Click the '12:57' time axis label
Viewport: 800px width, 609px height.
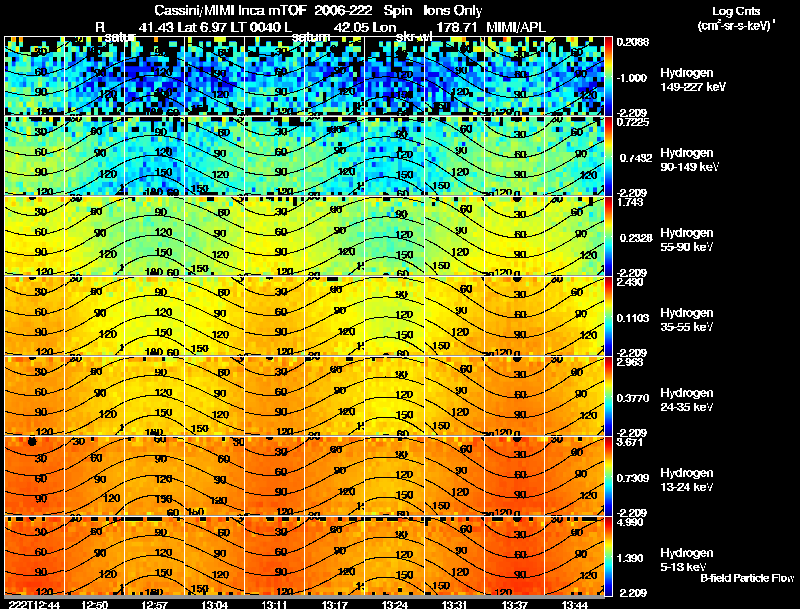[154, 605]
